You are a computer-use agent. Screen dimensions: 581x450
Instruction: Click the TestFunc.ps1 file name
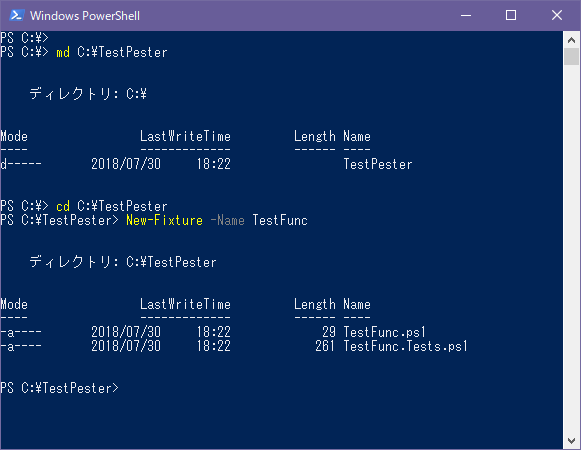click(x=385, y=332)
